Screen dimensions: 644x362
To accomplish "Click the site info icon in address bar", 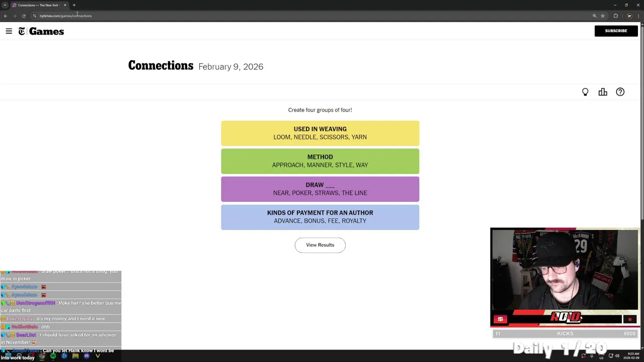I will click(x=35, y=16).
